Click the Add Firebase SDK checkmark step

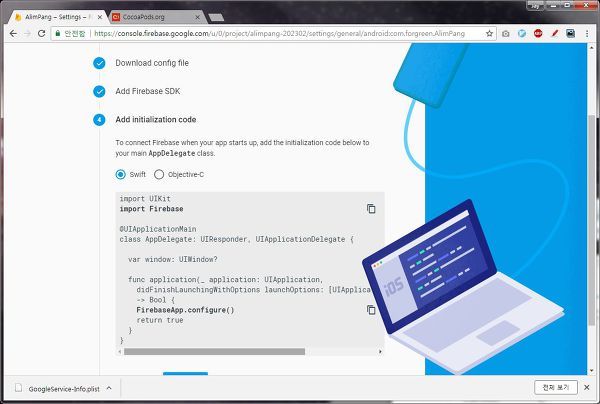[x=99, y=91]
